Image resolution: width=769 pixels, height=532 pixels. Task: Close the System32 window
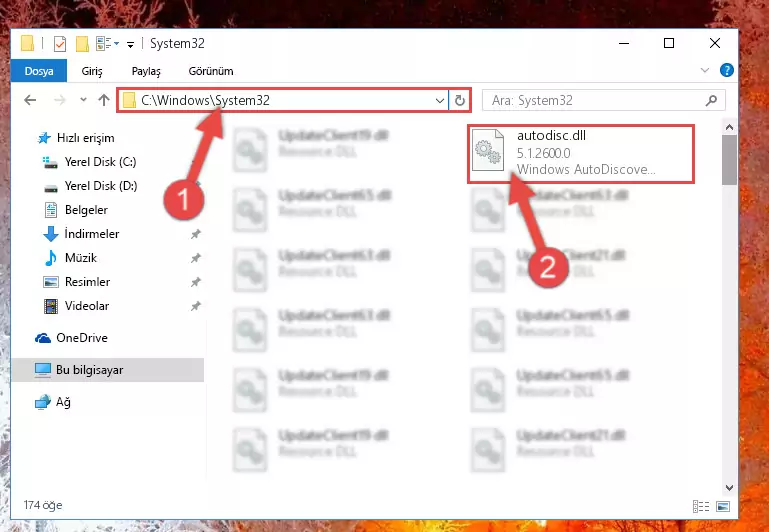(x=715, y=43)
